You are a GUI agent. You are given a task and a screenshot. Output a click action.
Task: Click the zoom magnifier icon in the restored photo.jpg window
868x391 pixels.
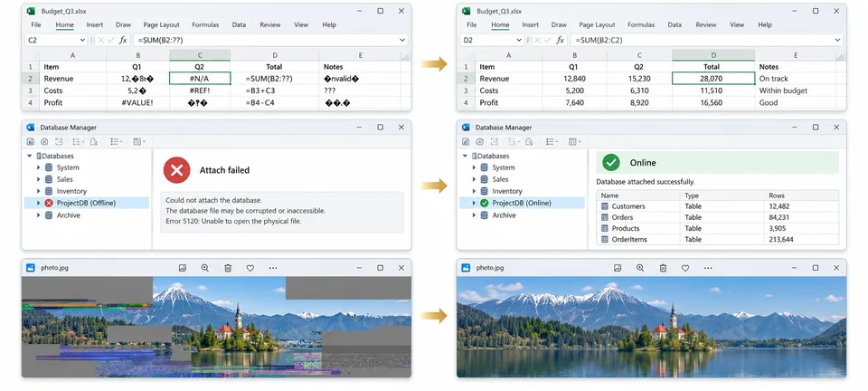pos(640,268)
